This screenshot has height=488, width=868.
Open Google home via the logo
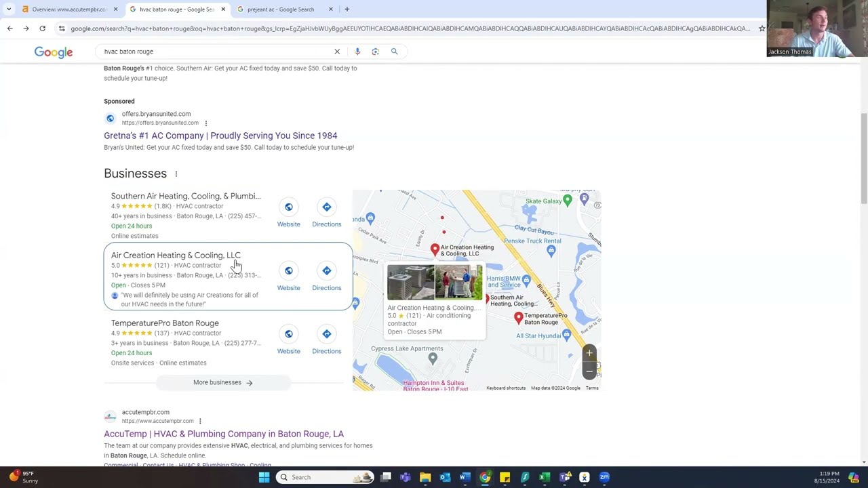coord(54,52)
